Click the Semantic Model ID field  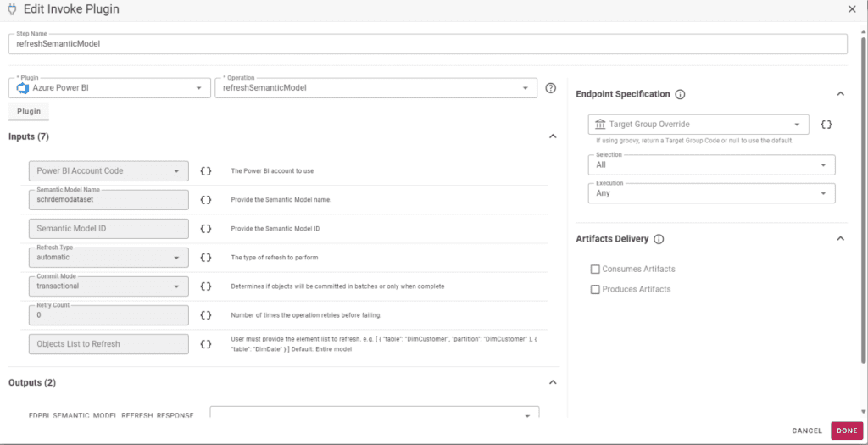pos(108,229)
